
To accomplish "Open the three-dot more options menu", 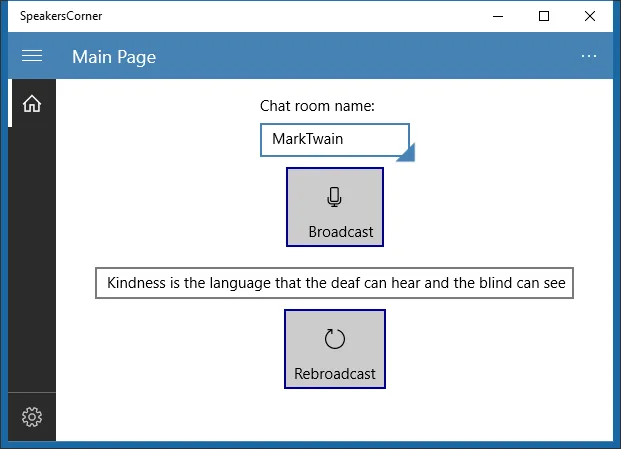I will pos(589,56).
